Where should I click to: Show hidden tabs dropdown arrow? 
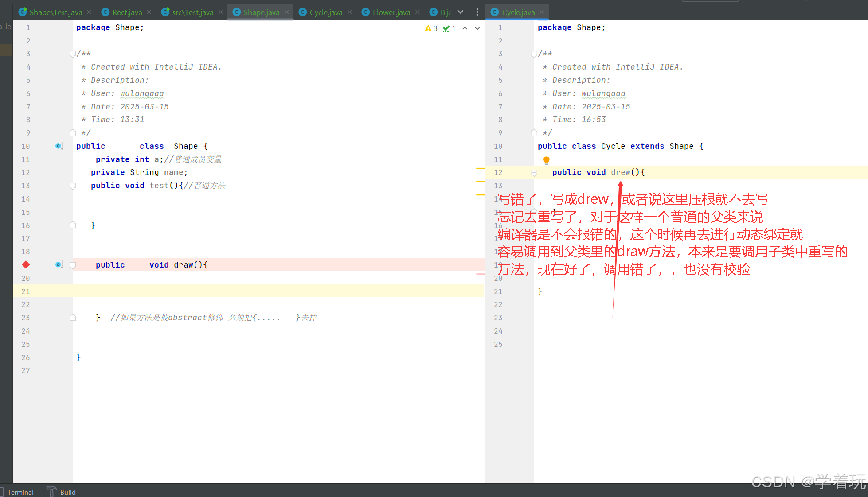(461, 12)
